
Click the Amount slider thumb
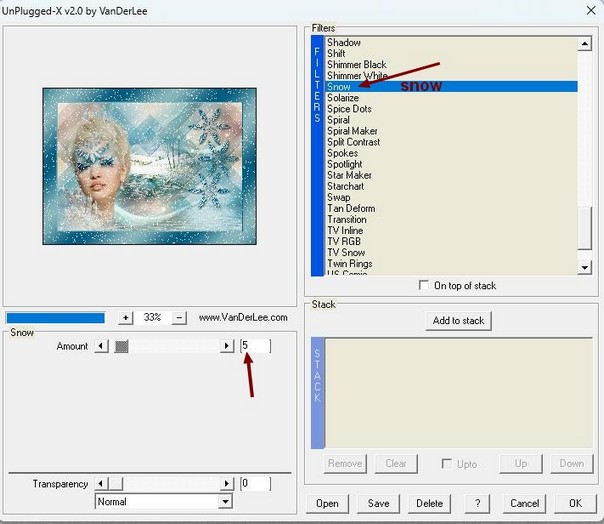(x=121, y=346)
